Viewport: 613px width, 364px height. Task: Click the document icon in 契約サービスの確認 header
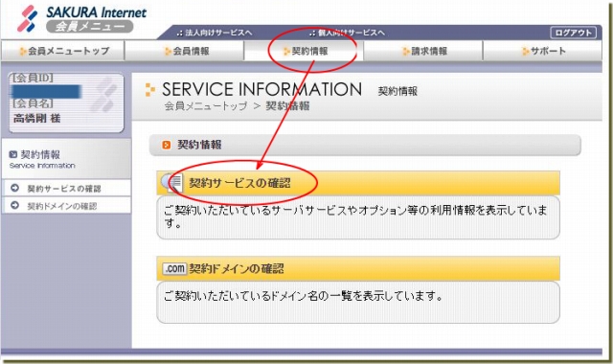(x=172, y=183)
